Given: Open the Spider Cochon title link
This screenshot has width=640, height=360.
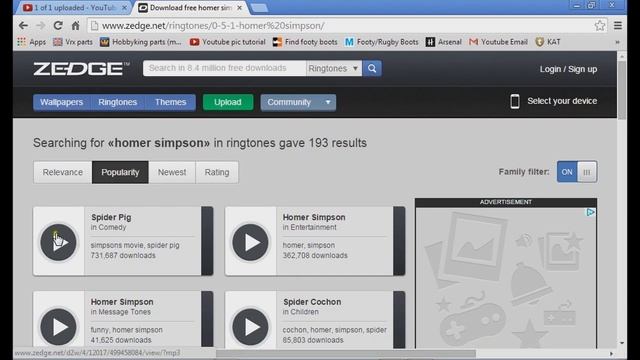Looking at the screenshot, I should click(312, 302).
